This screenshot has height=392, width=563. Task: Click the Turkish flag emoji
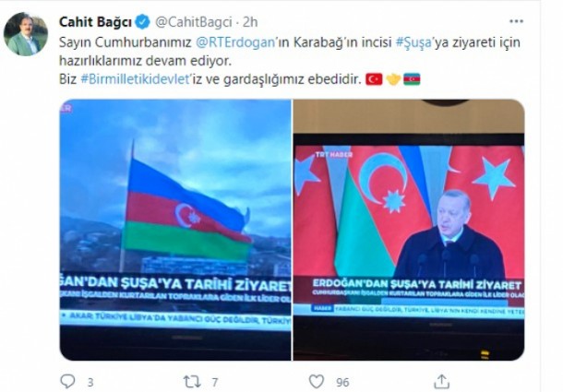click(x=374, y=79)
